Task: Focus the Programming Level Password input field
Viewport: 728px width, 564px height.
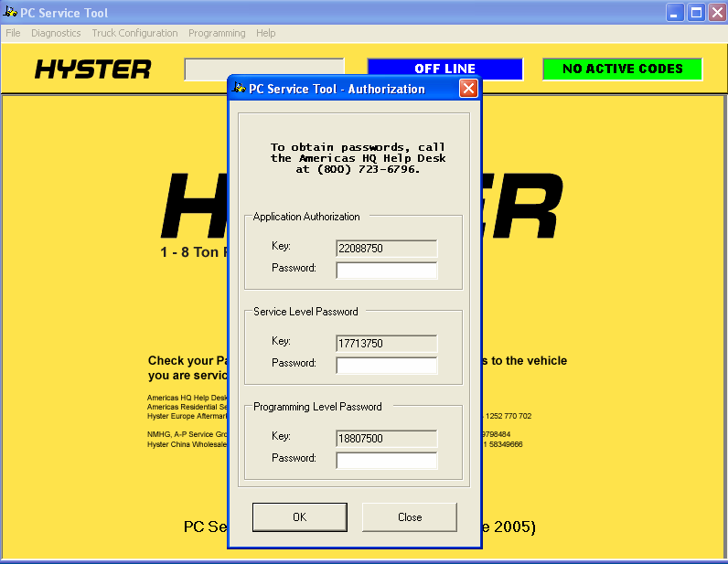Action: click(x=386, y=461)
